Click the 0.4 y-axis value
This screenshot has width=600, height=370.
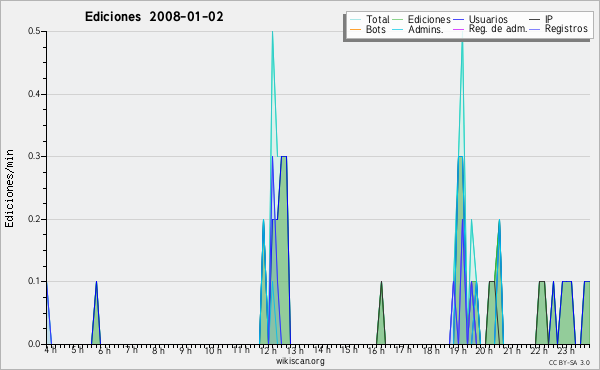tap(34, 94)
